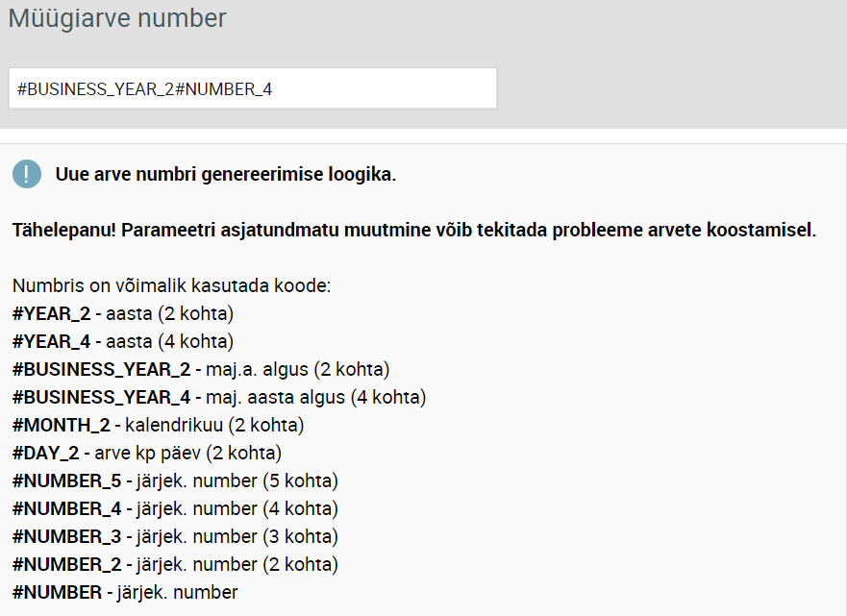Click the Müügiarve number input field
This screenshot has width=847, height=616.
tap(253, 88)
